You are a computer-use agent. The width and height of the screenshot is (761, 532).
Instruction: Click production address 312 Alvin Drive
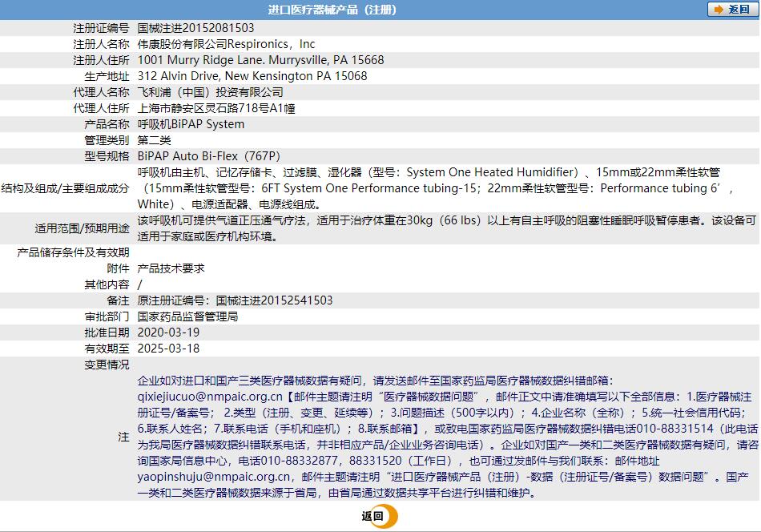[x=179, y=76]
